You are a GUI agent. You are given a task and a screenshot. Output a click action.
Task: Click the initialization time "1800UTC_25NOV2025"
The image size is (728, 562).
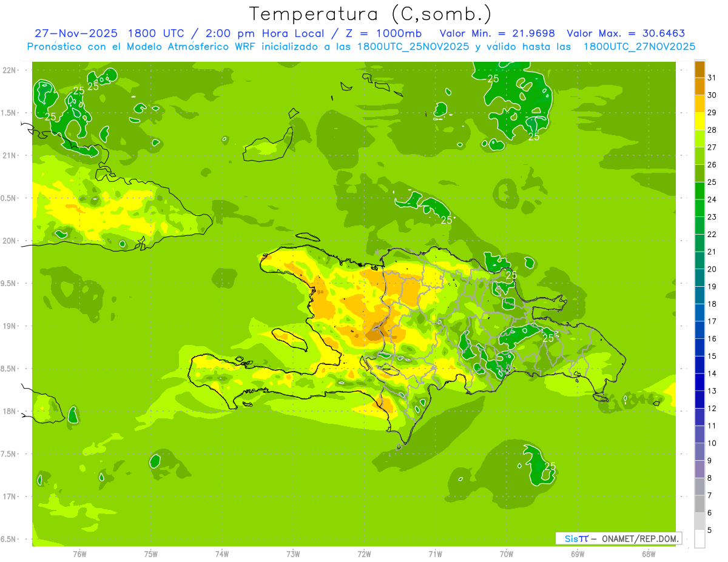coord(413,47)
